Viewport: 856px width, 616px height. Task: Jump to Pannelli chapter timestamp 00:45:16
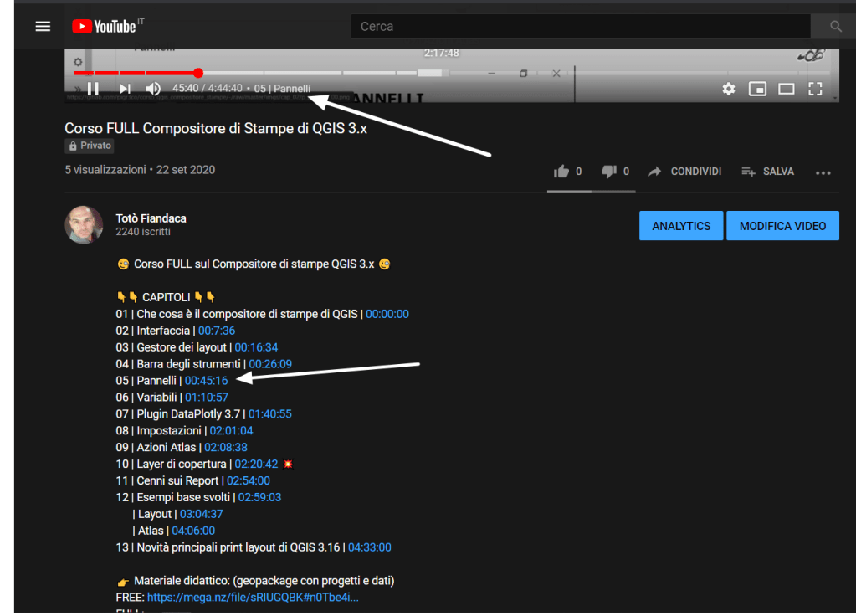point(206,381)
